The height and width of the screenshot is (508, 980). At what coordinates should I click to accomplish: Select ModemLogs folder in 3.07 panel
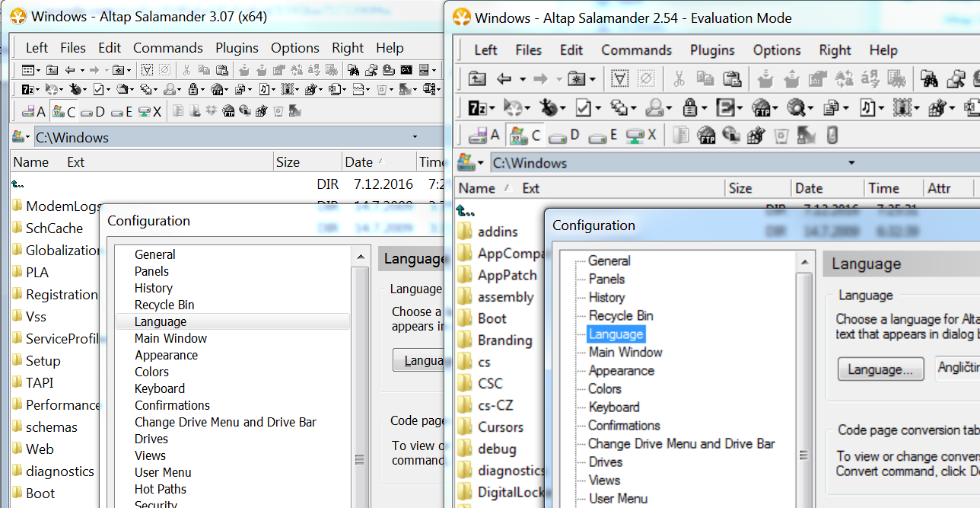[x=58, y=206]
